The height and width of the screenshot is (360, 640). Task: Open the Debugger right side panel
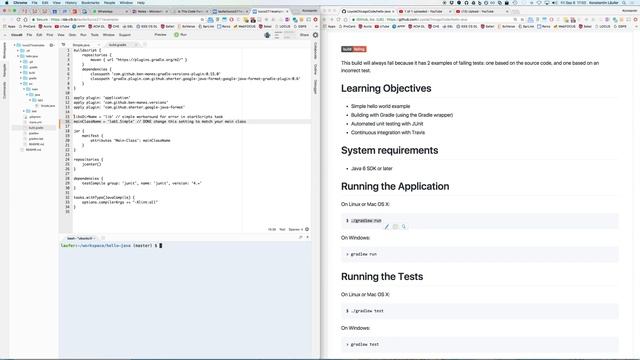point(316,86)
